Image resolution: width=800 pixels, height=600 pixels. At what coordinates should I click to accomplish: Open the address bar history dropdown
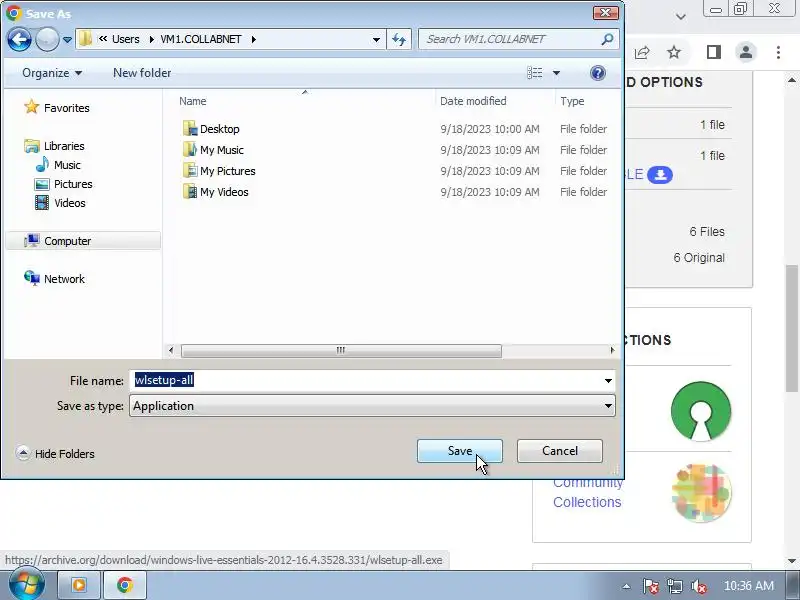(x=376, y=39)
